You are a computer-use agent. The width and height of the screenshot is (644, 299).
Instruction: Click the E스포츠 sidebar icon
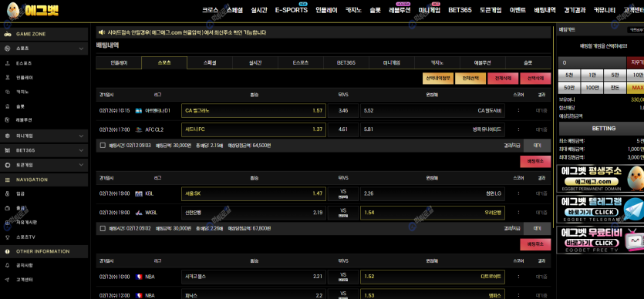coord(8,63)
